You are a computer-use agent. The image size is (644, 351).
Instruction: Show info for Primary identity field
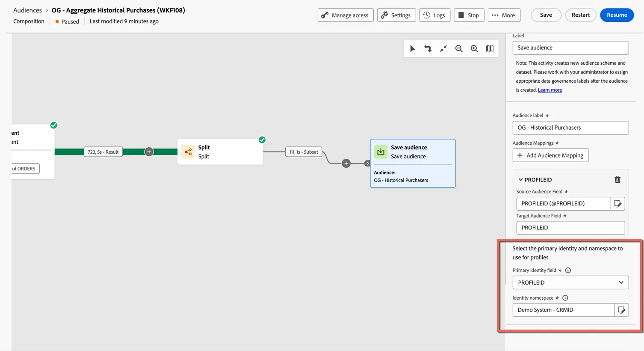(568, 271)
